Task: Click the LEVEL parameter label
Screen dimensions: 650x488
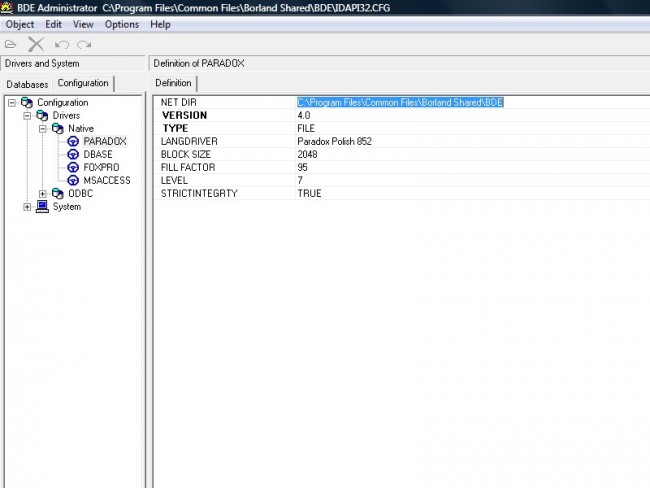Action: point(174,180)
